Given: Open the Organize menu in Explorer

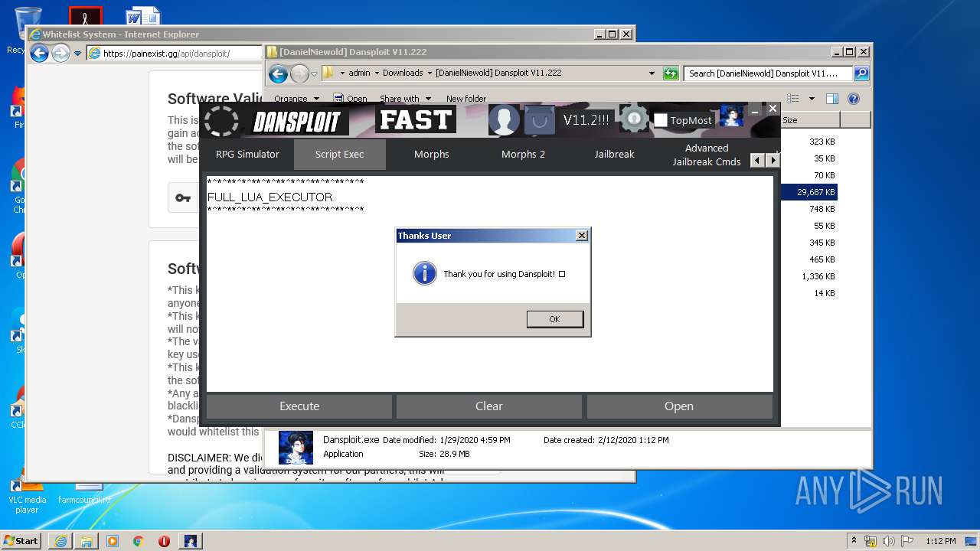Looking at the screenshot, I should (296, 99).
